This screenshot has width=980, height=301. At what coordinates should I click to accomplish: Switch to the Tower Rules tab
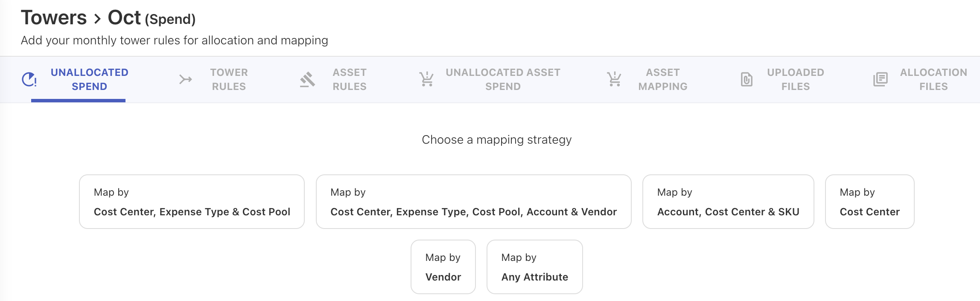[229, 79]
